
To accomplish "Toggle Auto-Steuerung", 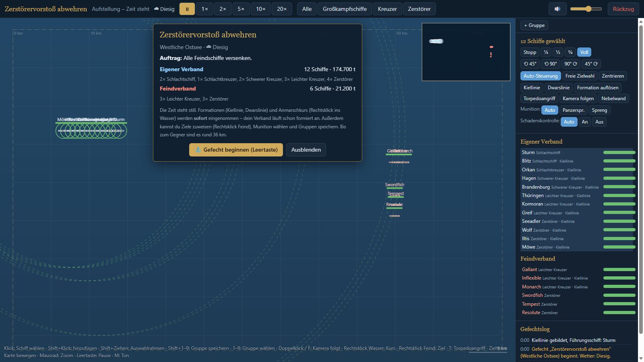I will pyautogui.click(x=541, y=76).
